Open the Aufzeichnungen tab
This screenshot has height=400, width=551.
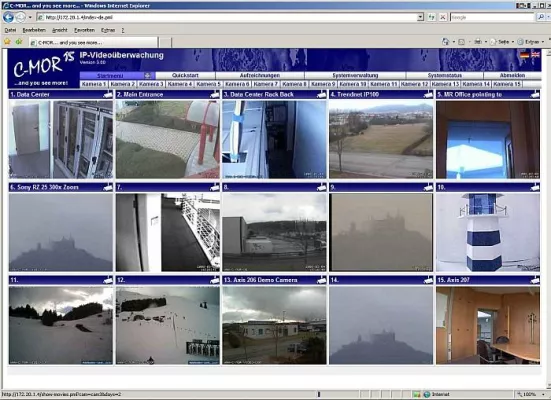(x=260, y=75)
